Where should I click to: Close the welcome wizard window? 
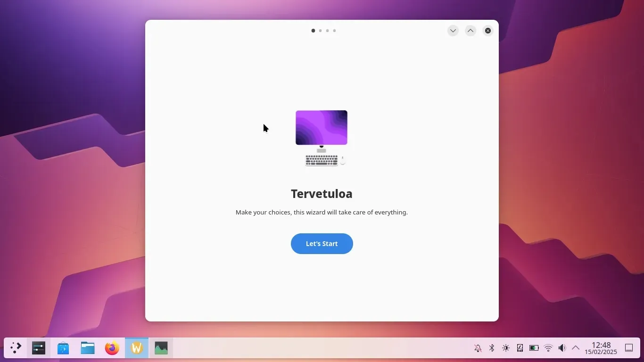488,31
